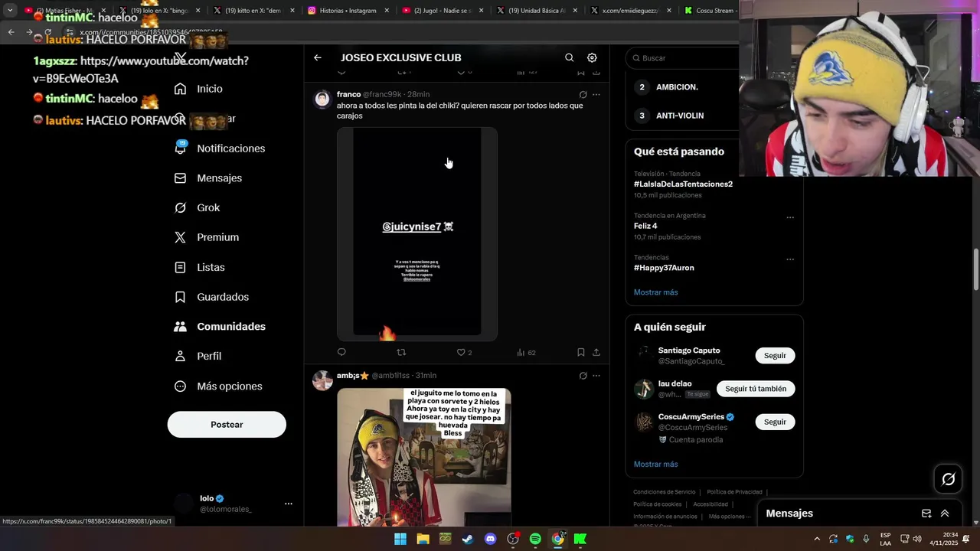Click the Postear button

[x=227, y=425]
